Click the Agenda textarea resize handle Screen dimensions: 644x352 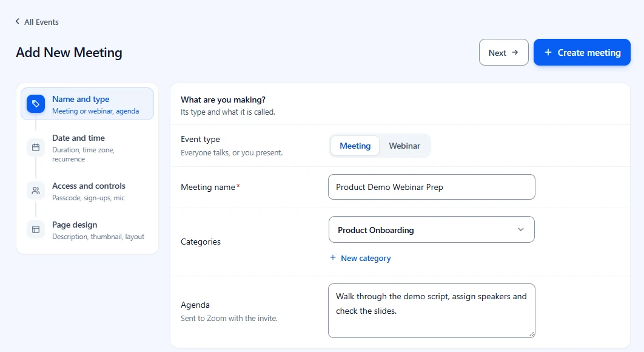coord(532,334)
